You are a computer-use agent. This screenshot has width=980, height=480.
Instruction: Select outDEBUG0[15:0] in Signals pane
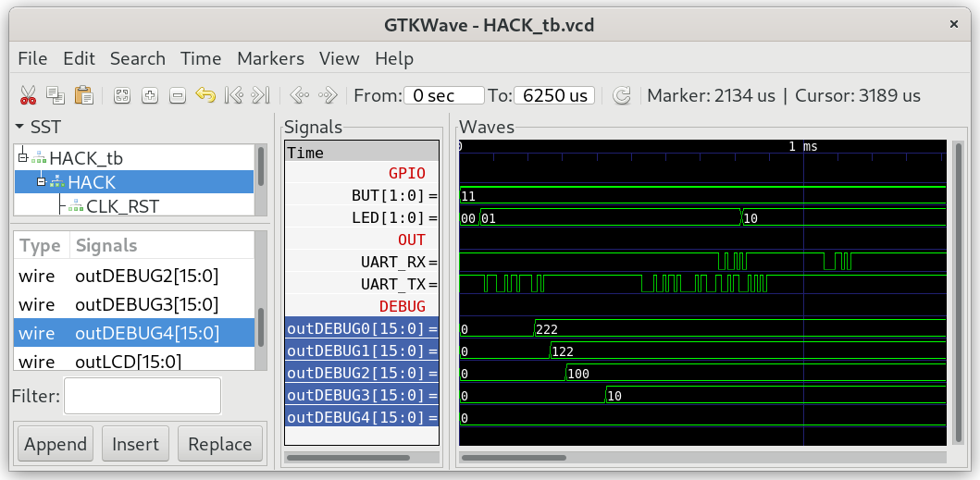click(x=362, y=328)
